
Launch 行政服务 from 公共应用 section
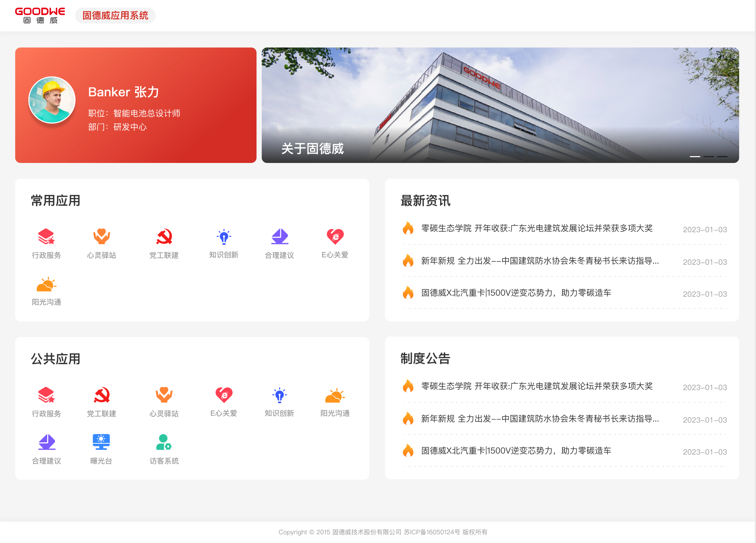click(46, 402)
